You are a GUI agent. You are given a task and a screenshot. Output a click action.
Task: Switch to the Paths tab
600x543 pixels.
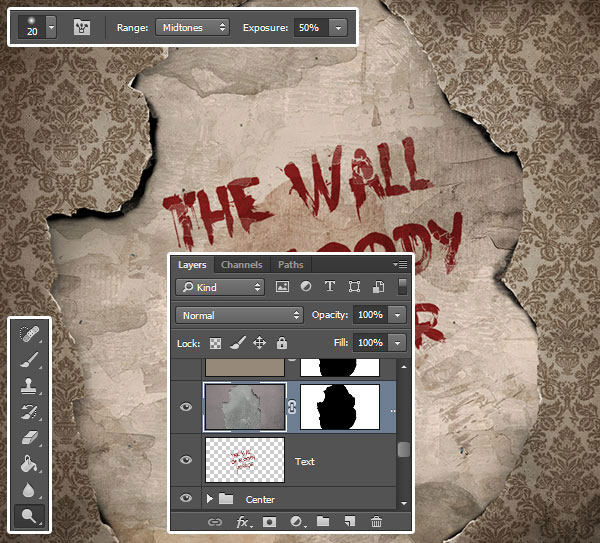tap(290, 265)
